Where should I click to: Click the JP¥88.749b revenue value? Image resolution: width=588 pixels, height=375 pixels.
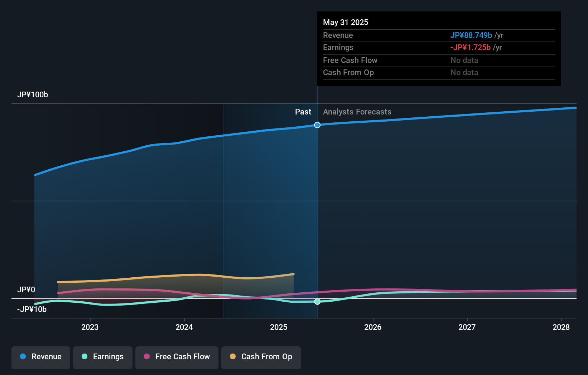471,35
